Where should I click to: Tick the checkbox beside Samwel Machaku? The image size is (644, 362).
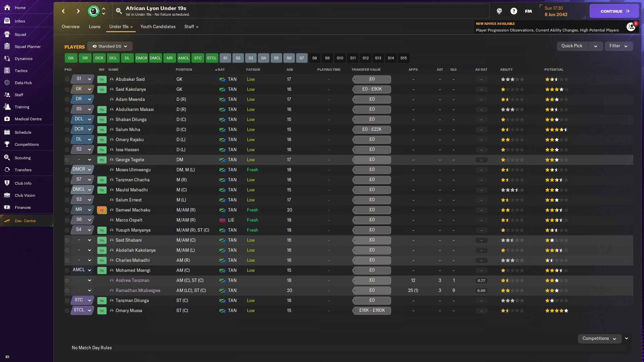(67, 210)
